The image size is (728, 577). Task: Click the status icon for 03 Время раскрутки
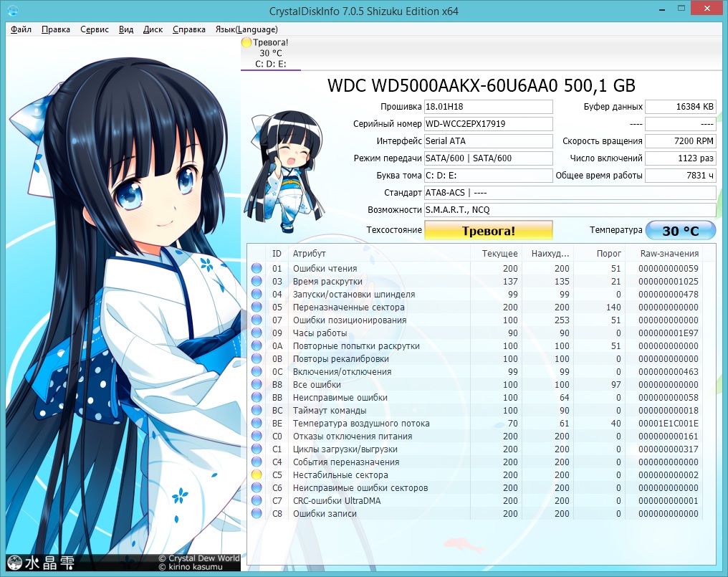257,281
